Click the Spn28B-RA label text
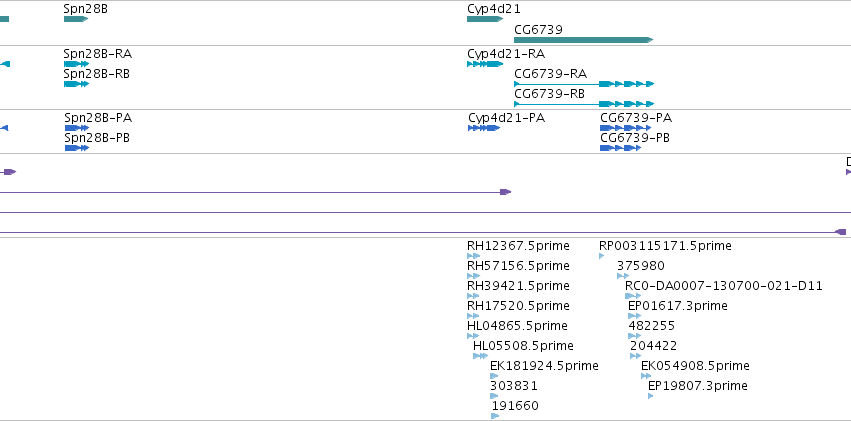The height and width of the screenshot is (421, 851). click(98, 54)
